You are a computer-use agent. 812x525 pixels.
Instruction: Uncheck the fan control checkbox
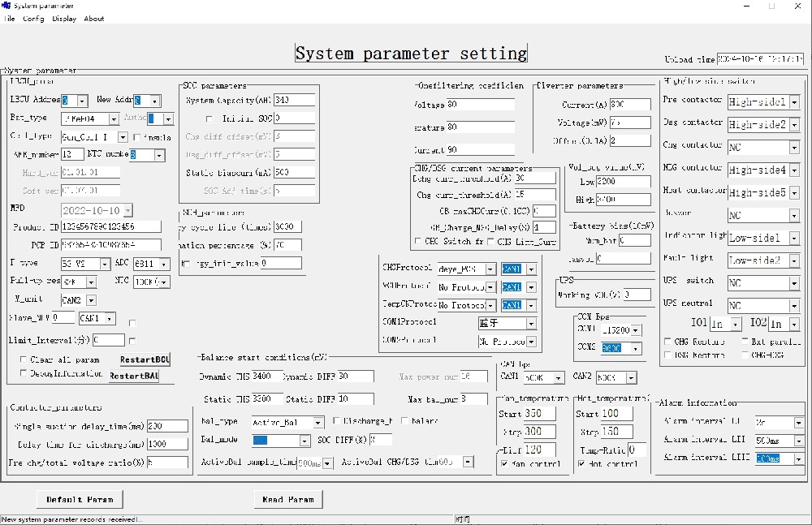[504, 464]
